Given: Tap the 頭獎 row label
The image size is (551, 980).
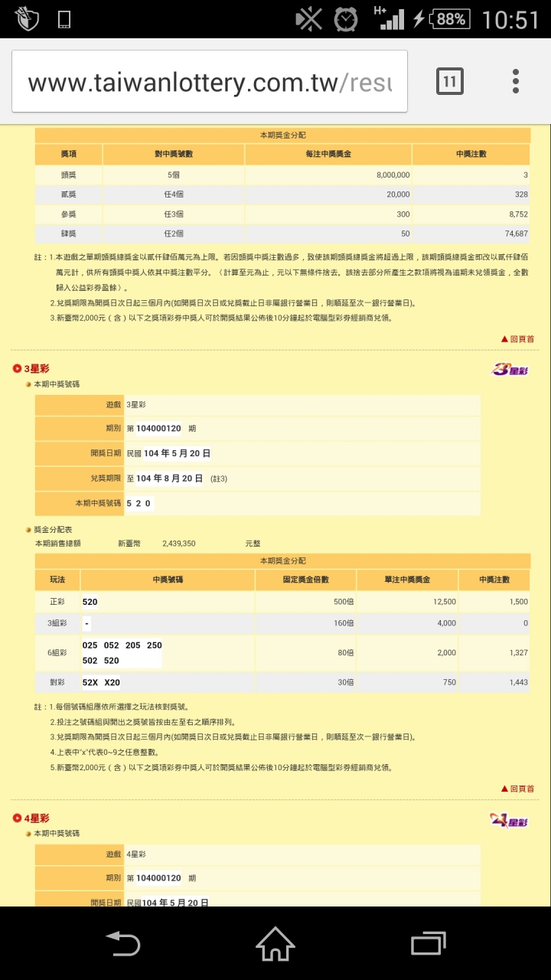Looking at the screenshot, I should click(69, 175).
